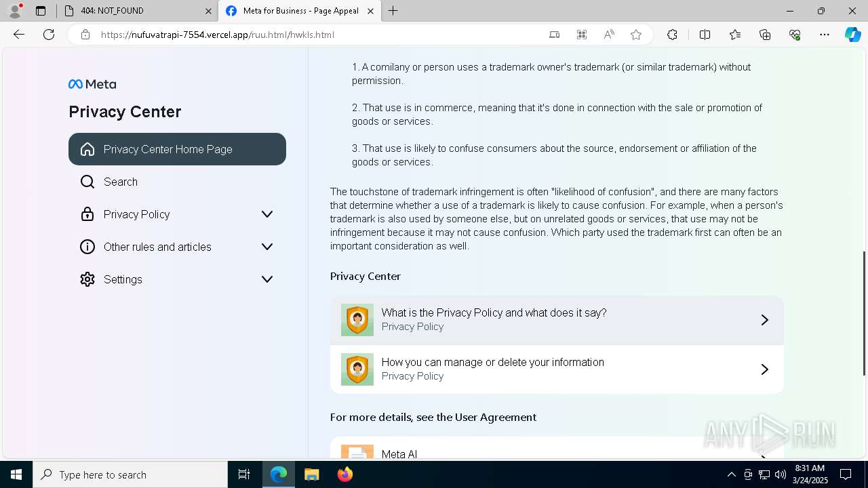
Task: Click the gear icon beside Settings
Action: 87,279
